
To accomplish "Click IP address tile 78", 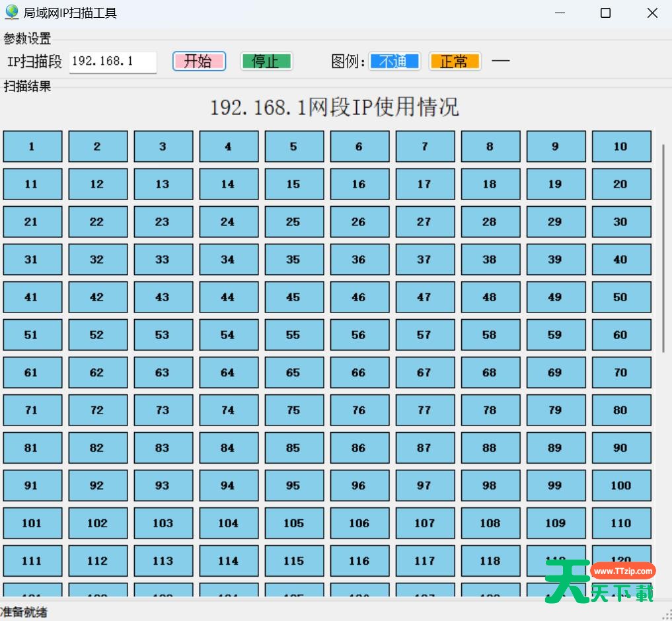I will click(x=490, y=410).
